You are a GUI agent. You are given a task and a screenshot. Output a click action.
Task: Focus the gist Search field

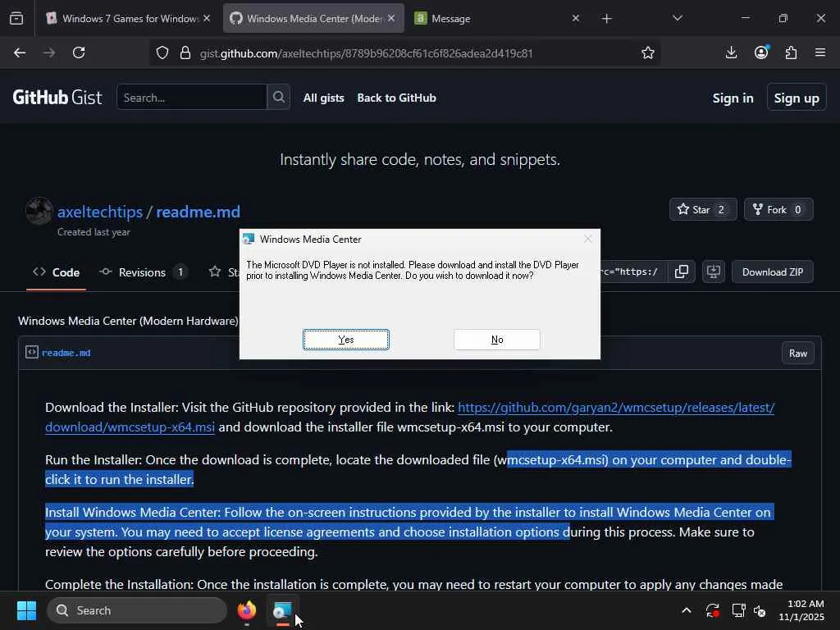click(192, 97)
